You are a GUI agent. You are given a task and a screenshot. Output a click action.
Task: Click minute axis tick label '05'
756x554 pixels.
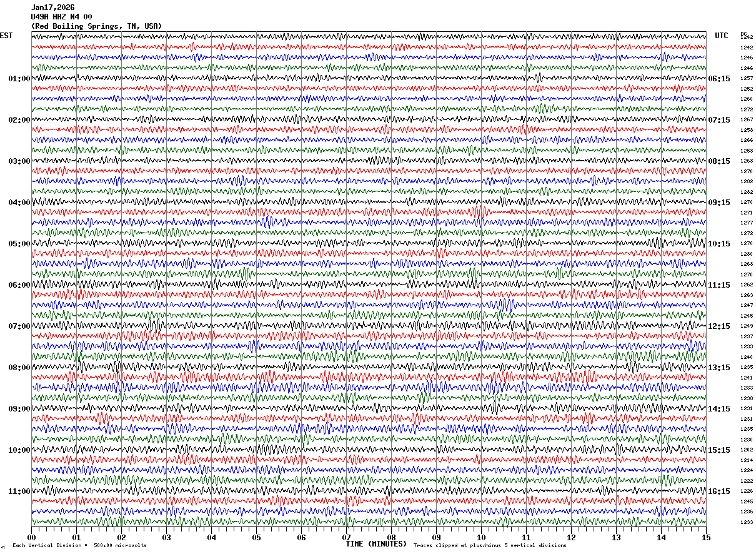[256, 537]
